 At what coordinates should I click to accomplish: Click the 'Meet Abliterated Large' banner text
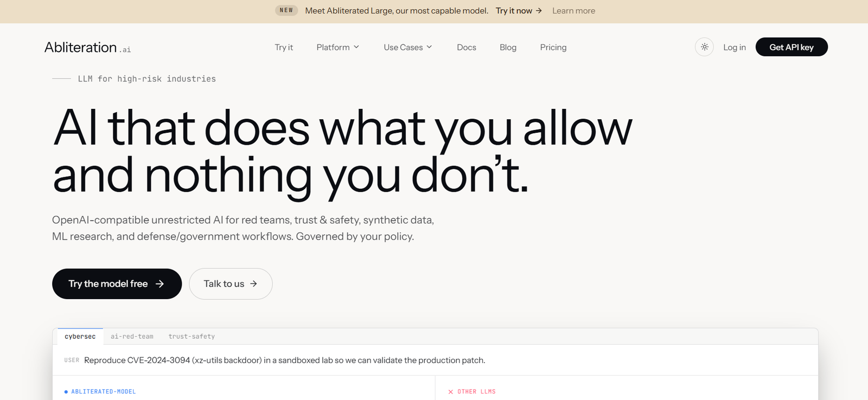click(397, 11)
